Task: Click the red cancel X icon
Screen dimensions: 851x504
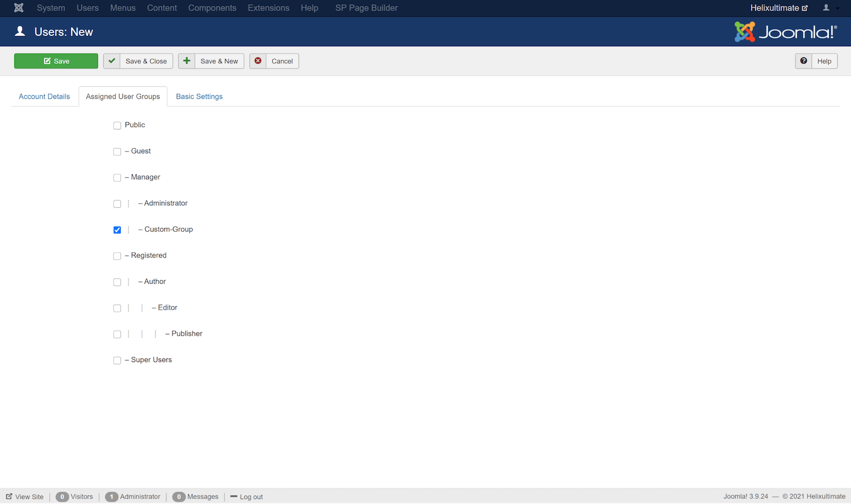Action: 258,61
